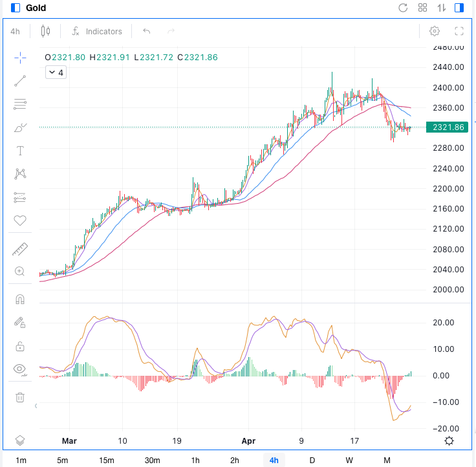Choose the brush drawing tool
The image size is (476, 467).
tap(20, 127)
